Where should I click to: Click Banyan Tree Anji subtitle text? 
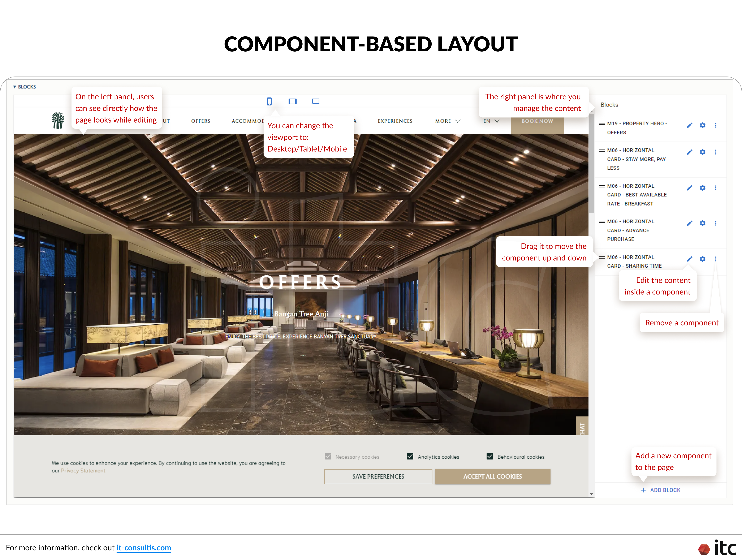(x=301, y=314)
